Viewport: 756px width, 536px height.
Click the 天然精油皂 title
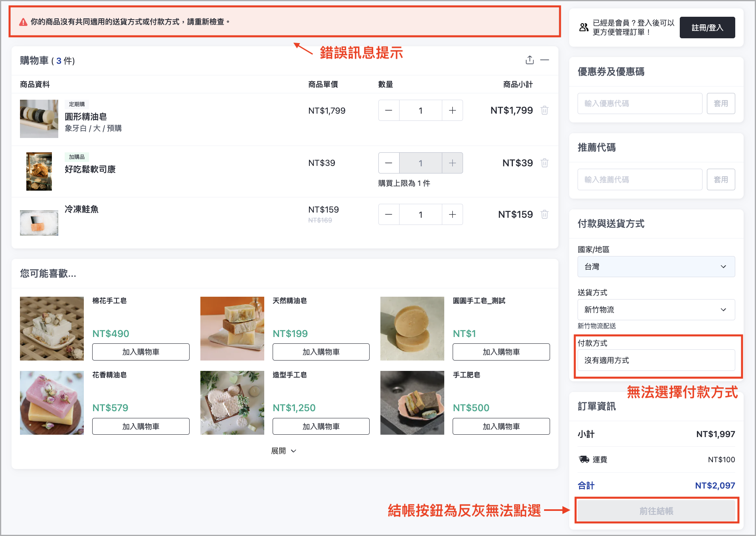click(x=290, y=301)
